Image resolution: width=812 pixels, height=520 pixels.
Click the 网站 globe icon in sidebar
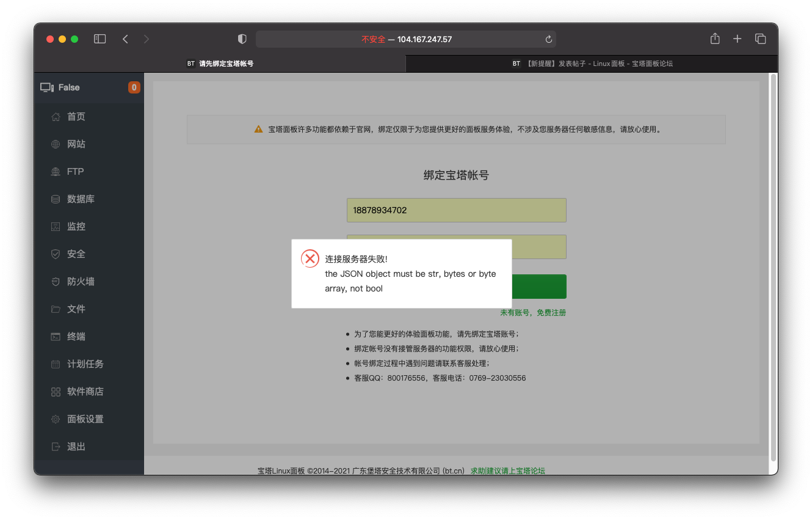tap(56, 144)
